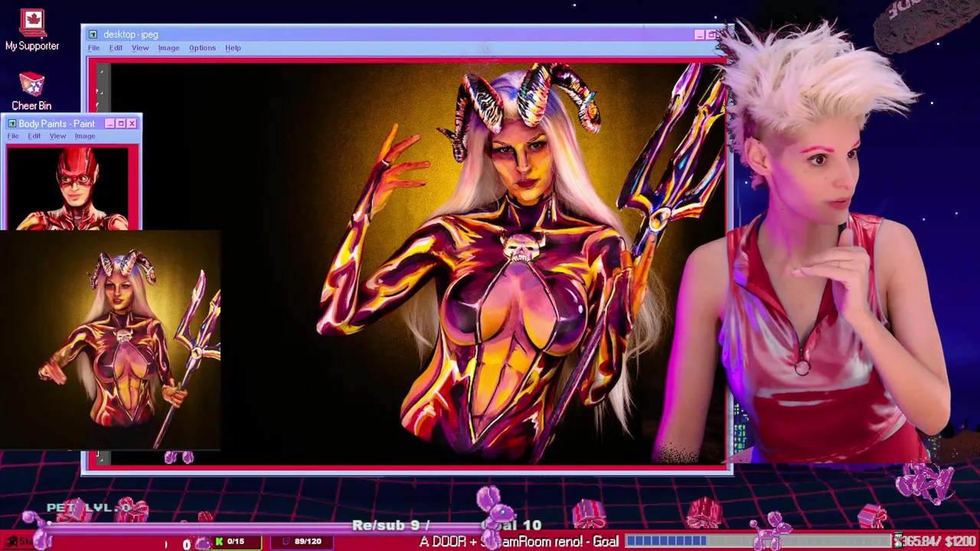Select the small demon body paint preview

110,339
